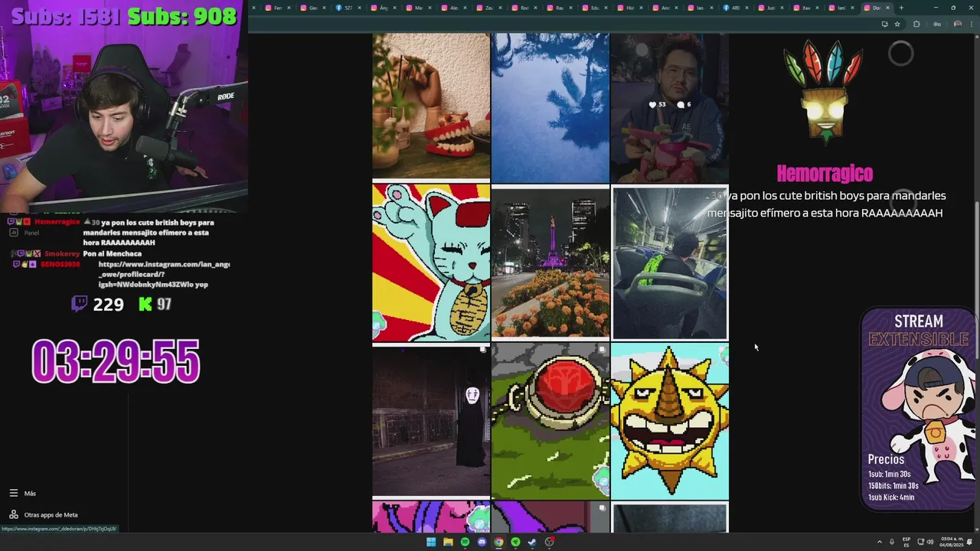Click the 'STREAM EXTENSIBLE' overlay title
980x551 pixels.
click(x=919, y=330)
